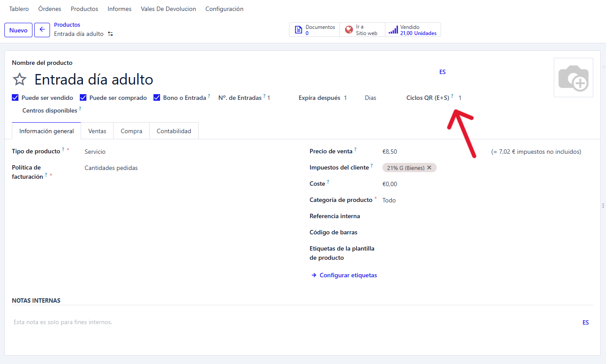Click the Nuevo button
The width and height of the screenshot is (606, 364).
click(x=18, y=30)
